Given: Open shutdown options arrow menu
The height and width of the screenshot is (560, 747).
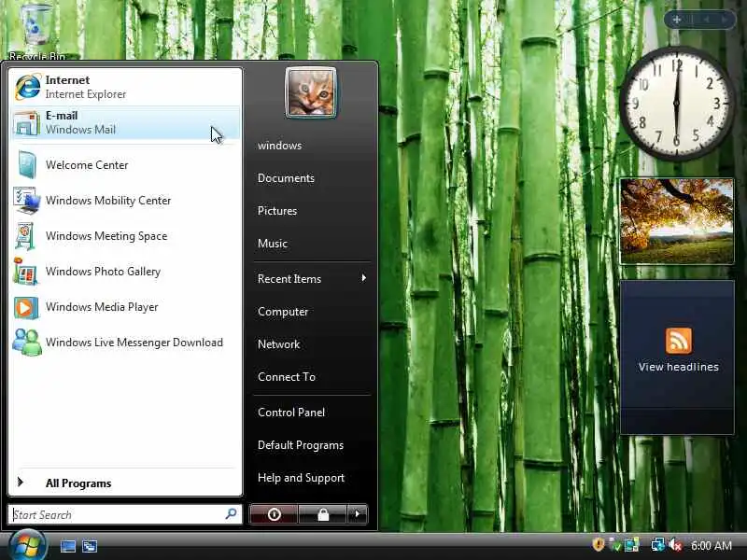Looking at the screenshot, I should 358,514.
